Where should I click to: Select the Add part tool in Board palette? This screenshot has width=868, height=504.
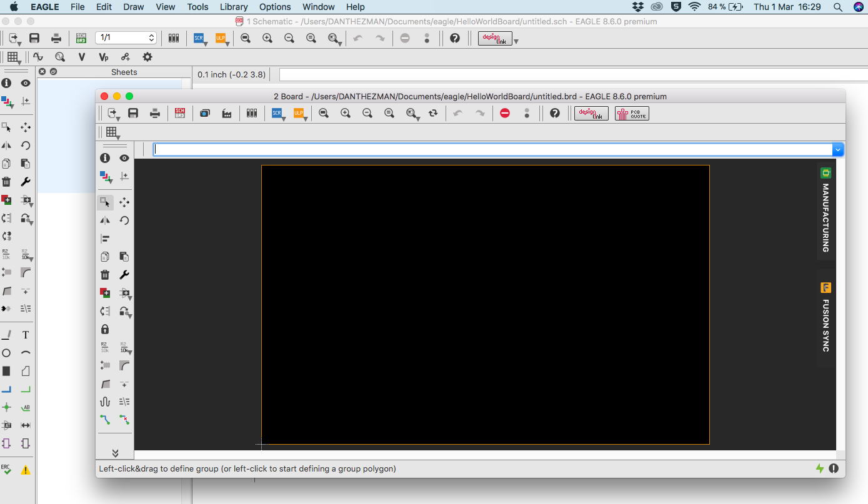(105, 292)
